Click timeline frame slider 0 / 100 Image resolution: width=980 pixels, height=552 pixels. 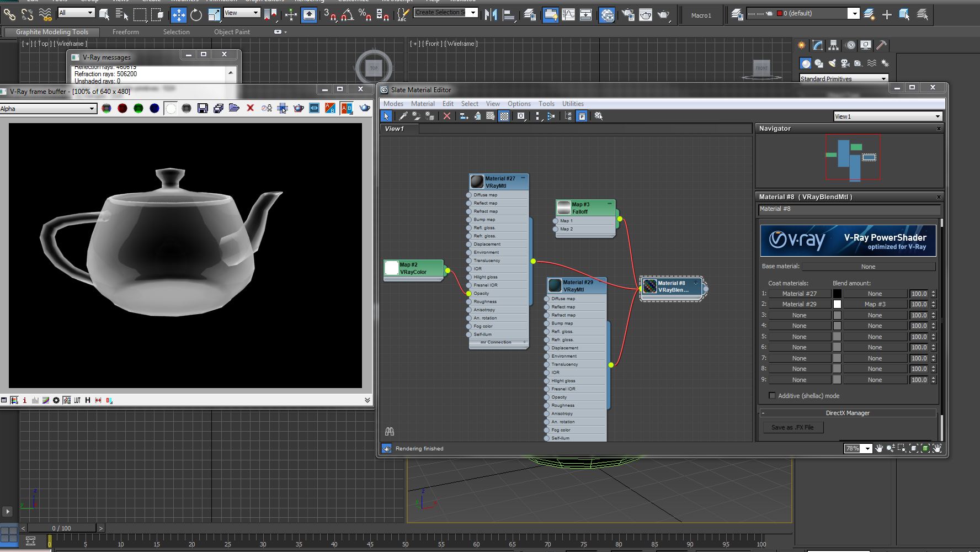62,528
